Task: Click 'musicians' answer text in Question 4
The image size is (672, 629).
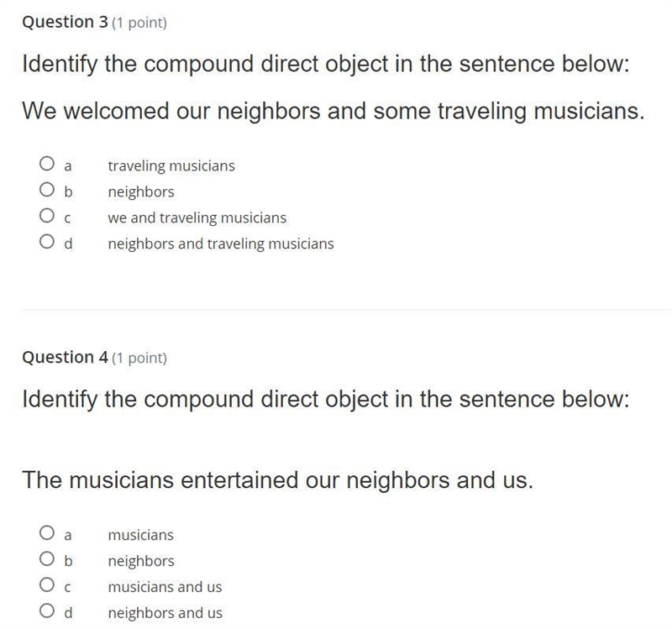Action: point(140,535)
